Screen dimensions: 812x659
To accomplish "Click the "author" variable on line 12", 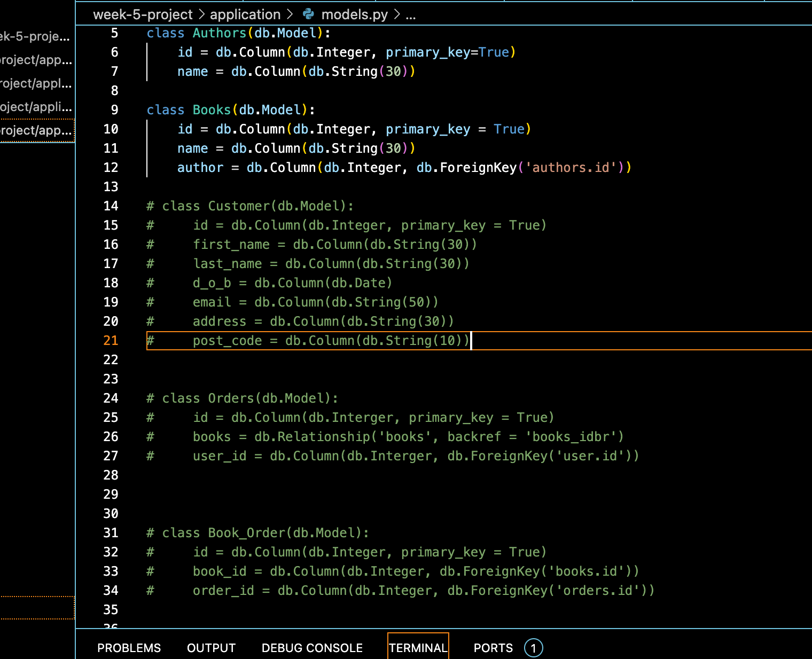I will click(x=200, y=168).
